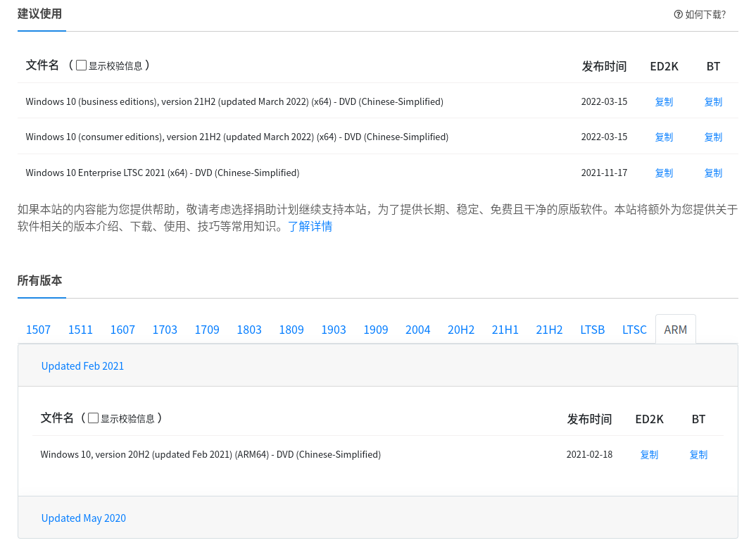
Task: Switch to the 20H2 version tab
Action: pyautogui.click(x=461, y=330)
